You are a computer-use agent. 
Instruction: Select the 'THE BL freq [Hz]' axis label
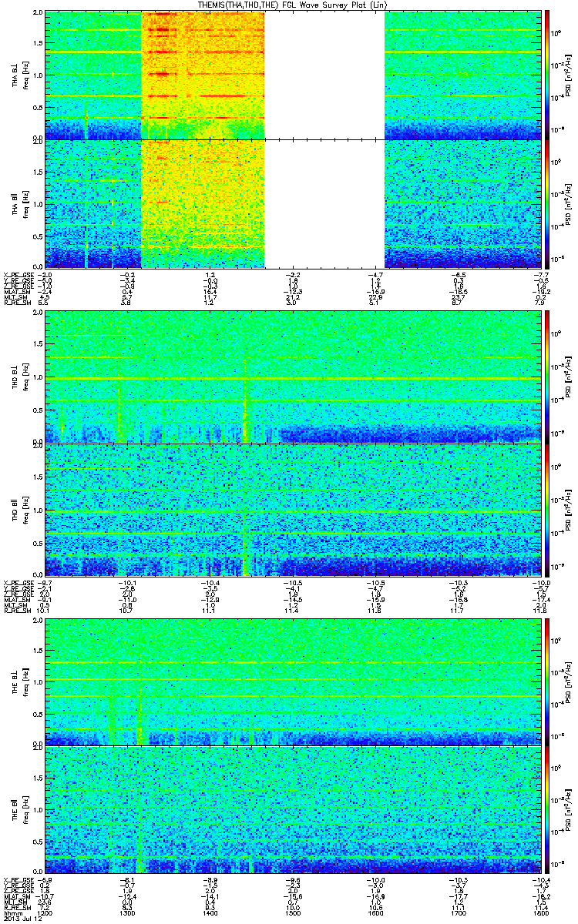tap(19, 681)
